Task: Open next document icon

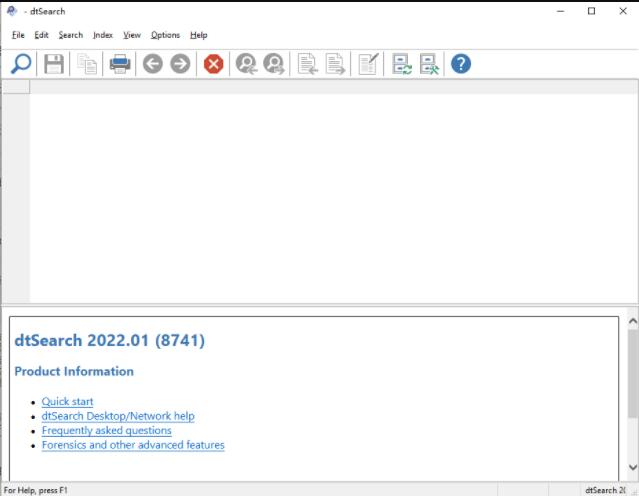Action: click(x=335, y=64)
